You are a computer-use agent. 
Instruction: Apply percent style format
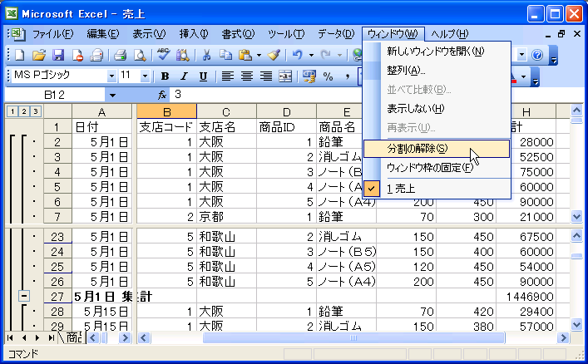329,76
